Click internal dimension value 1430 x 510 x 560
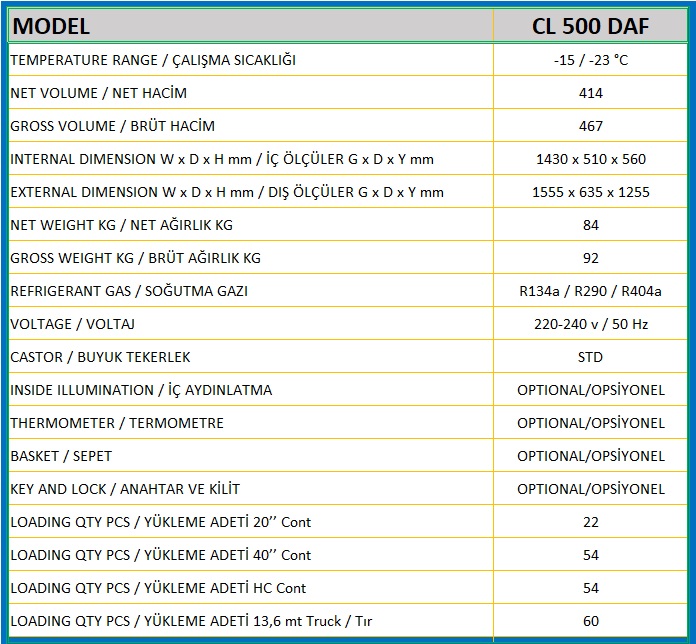 click(x=591, y=159)
